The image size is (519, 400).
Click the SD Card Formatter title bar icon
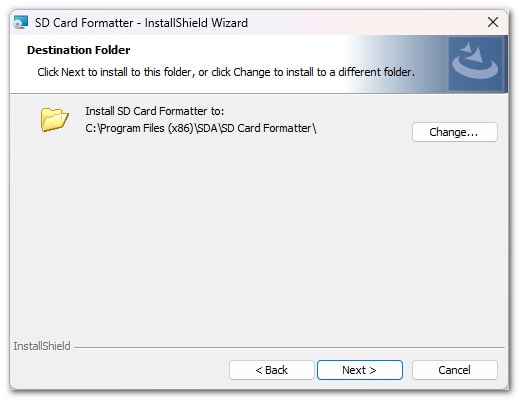[21, 23]
